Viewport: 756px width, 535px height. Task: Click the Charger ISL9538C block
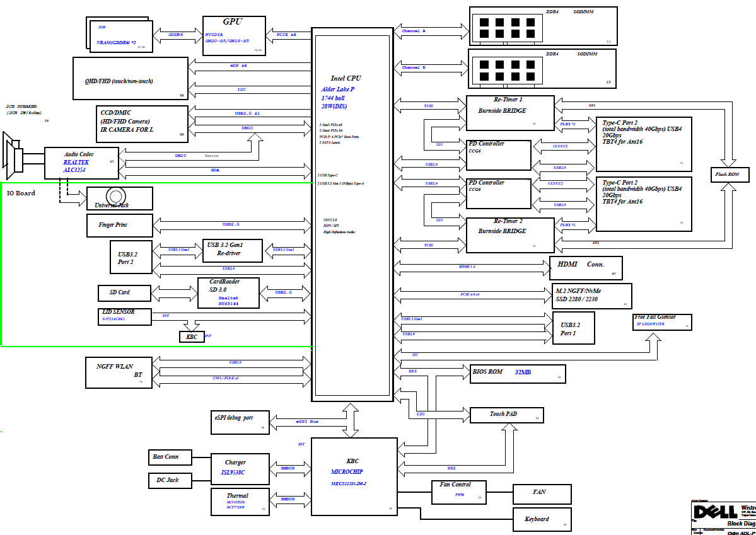click(236, 468)
